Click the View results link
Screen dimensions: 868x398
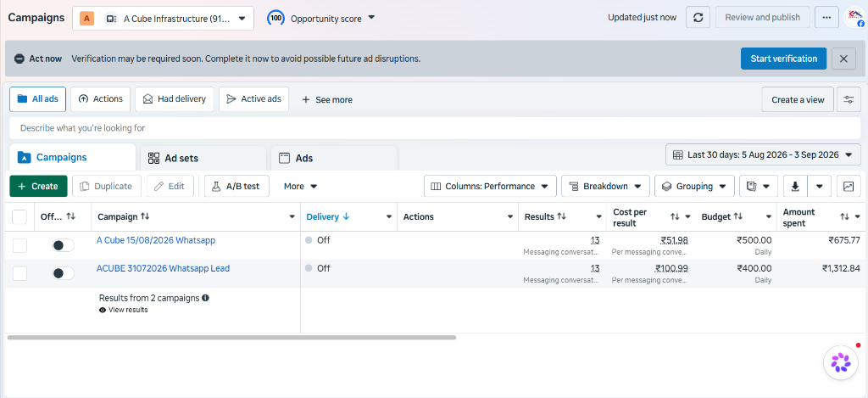(x=128, y=310)
